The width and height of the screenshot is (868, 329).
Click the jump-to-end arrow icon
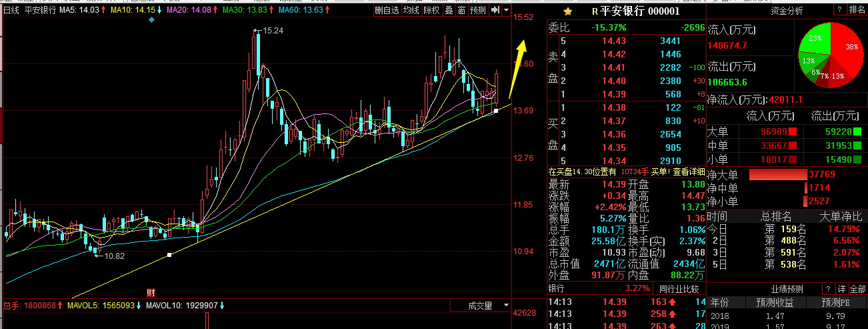(x=495, y=11)
